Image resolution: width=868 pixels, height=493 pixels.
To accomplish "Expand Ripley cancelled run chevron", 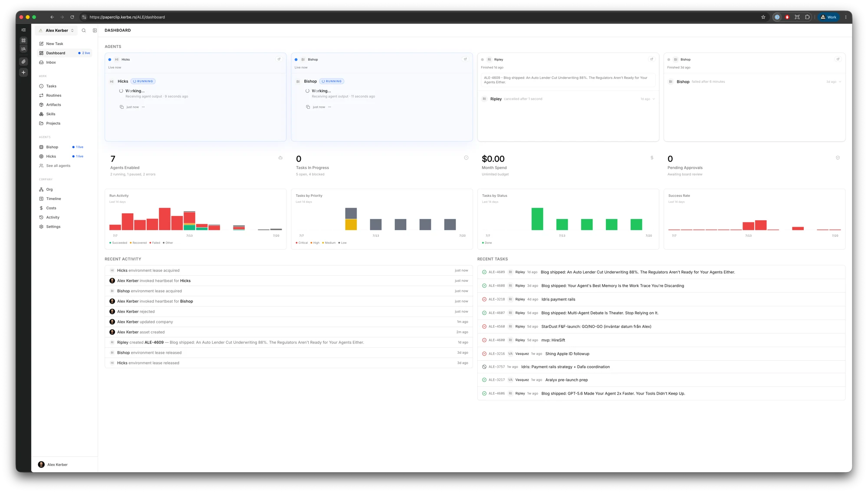I will (654, 99).
